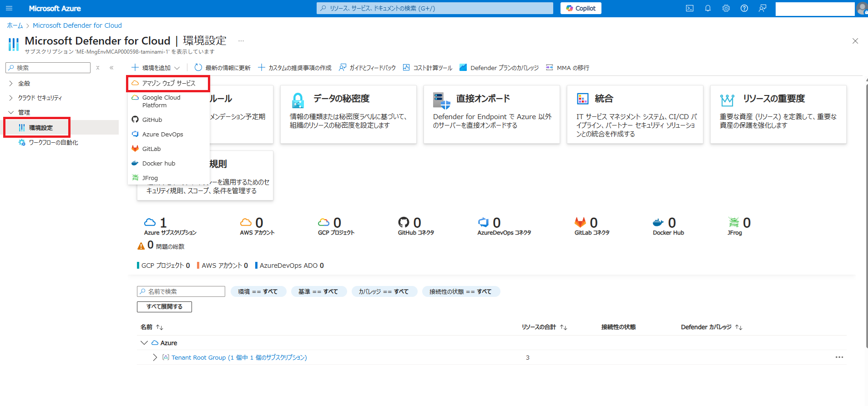Open コスト計算ツール
Image resolution: width=868 pixels, height=406 pixels.
[x=428, y=68]
